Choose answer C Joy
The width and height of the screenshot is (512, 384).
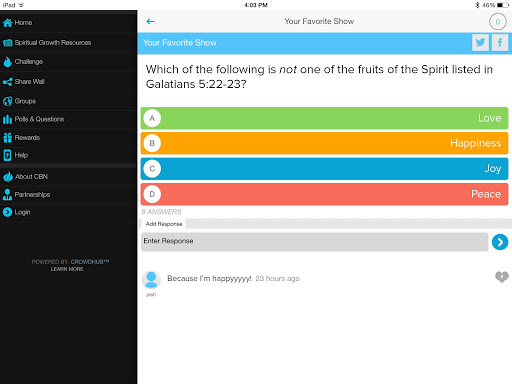[x=324, y=169]
